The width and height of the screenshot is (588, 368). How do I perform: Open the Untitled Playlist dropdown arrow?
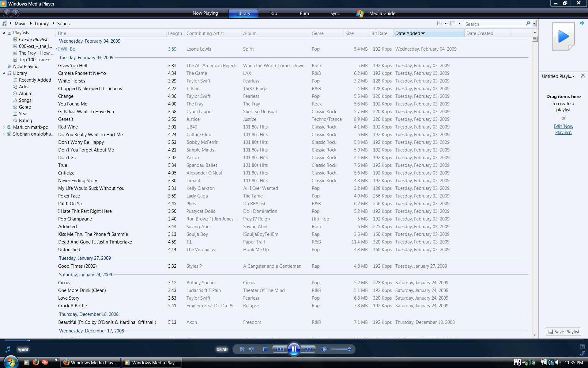pos(573,76)
